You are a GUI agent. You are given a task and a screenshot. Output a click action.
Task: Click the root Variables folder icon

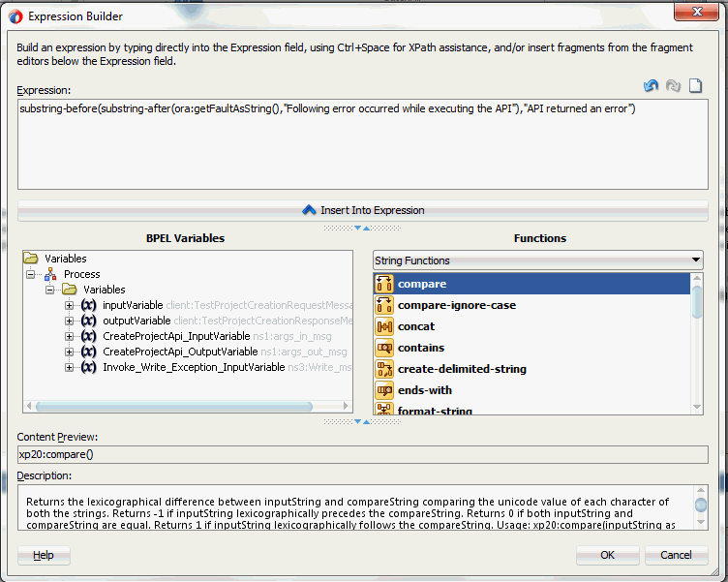click(x=31, y=259)
